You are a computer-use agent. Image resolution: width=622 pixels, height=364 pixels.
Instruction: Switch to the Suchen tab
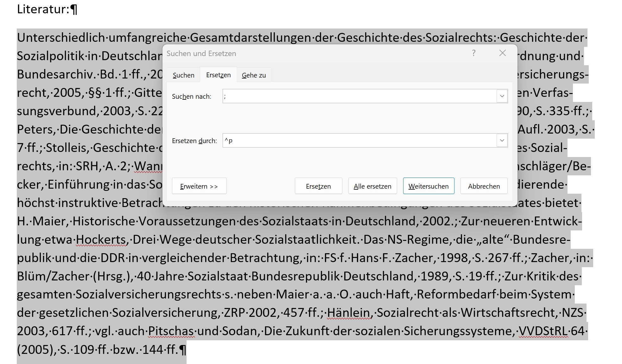[x=183, y=75]
